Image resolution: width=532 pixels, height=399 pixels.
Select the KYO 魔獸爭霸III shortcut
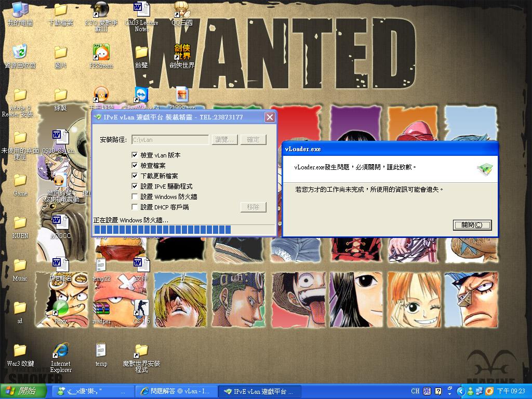(101, 16)
